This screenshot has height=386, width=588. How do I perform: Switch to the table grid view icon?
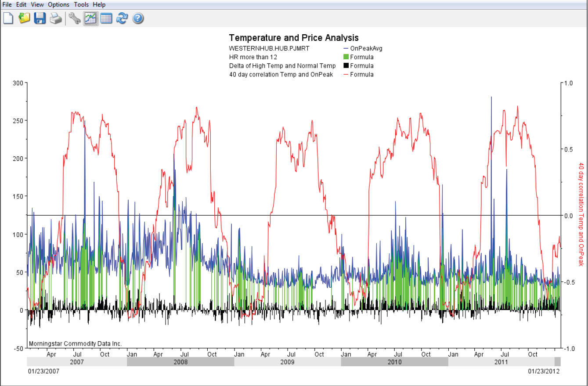tap(106, 18)
